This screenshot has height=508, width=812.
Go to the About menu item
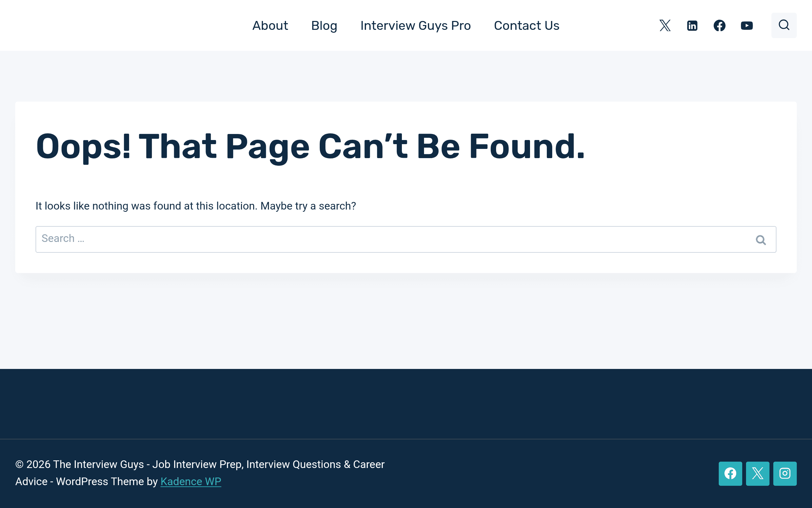(270, 25)
